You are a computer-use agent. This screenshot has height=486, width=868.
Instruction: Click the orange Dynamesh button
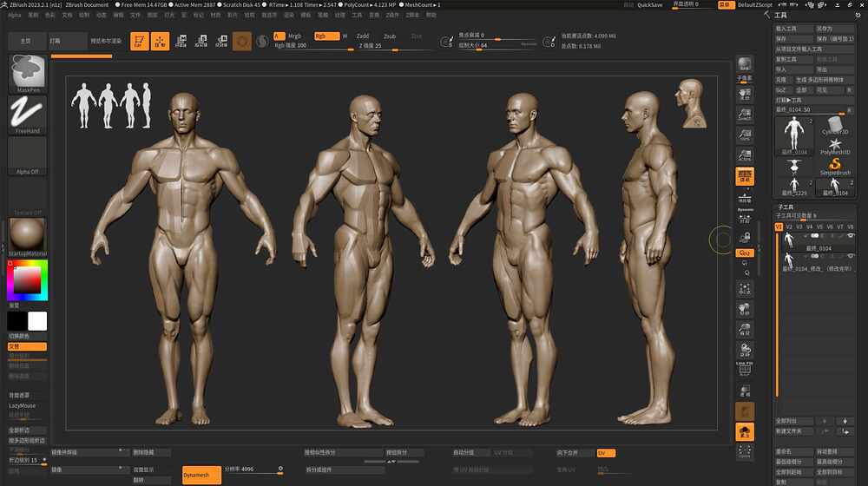click(x=201, y=475)
